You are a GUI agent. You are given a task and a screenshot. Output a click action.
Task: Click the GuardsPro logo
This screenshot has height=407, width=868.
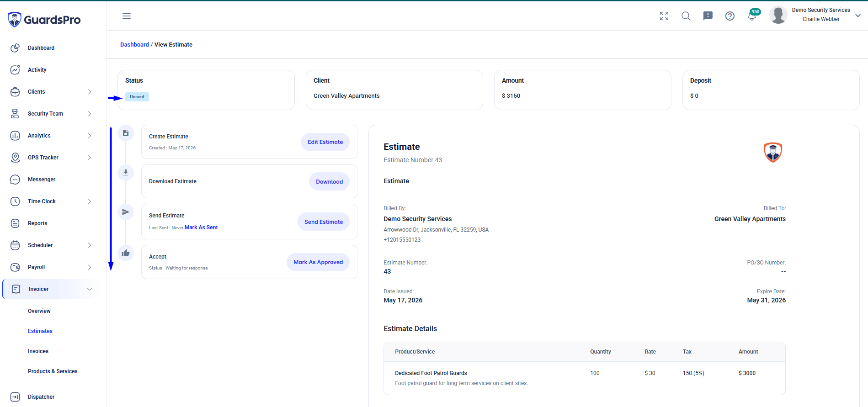[x=44, y=20]
